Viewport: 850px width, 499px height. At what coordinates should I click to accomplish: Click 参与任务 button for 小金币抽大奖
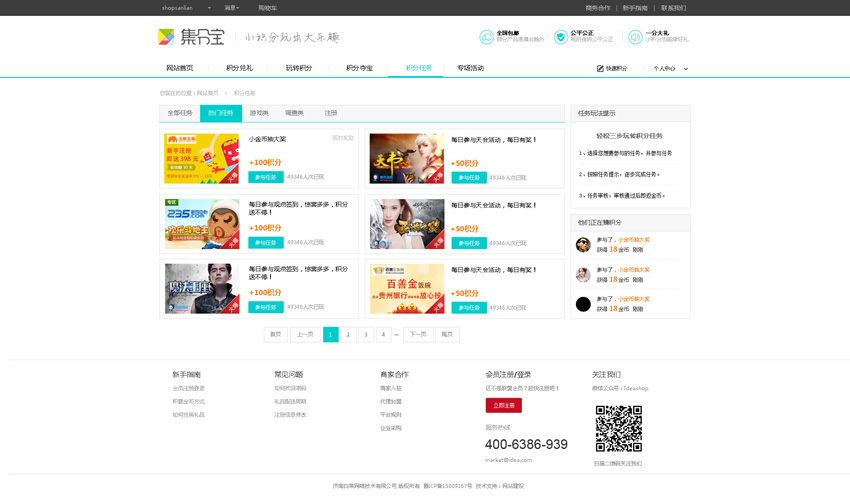[x=265, y=177]
